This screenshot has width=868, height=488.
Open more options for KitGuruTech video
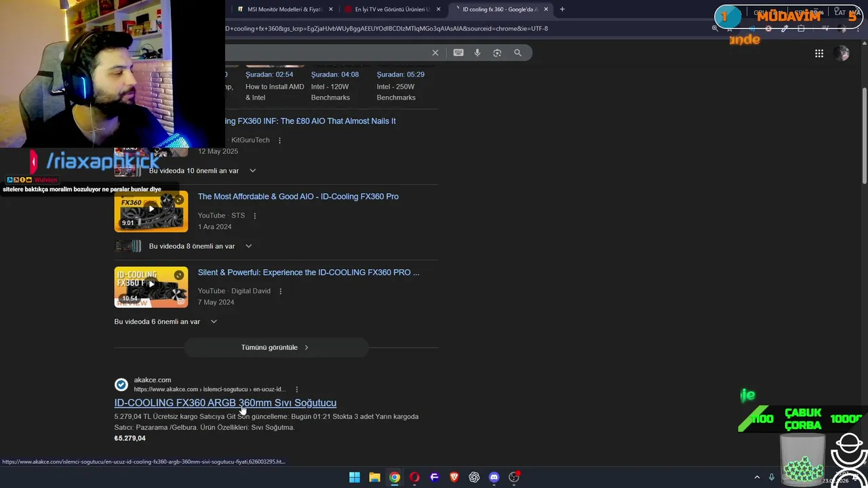click(x=279, y=140)
